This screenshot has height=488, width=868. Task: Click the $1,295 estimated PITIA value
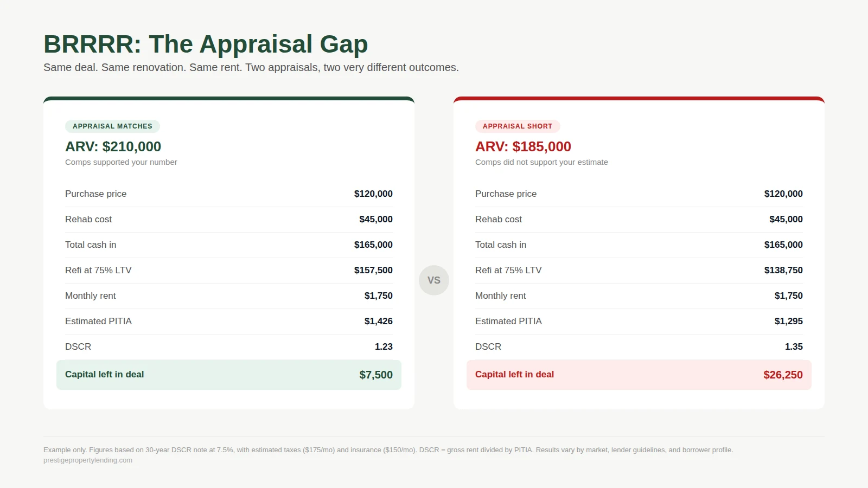click(788, 321)
